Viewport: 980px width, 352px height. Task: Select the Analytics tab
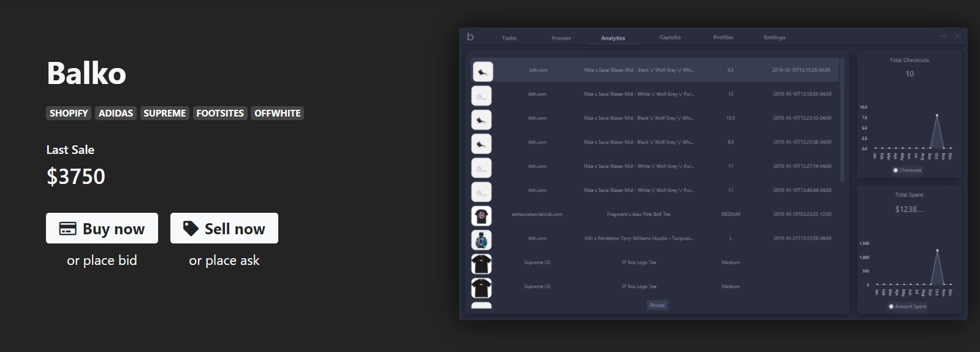tap(613, 38)
